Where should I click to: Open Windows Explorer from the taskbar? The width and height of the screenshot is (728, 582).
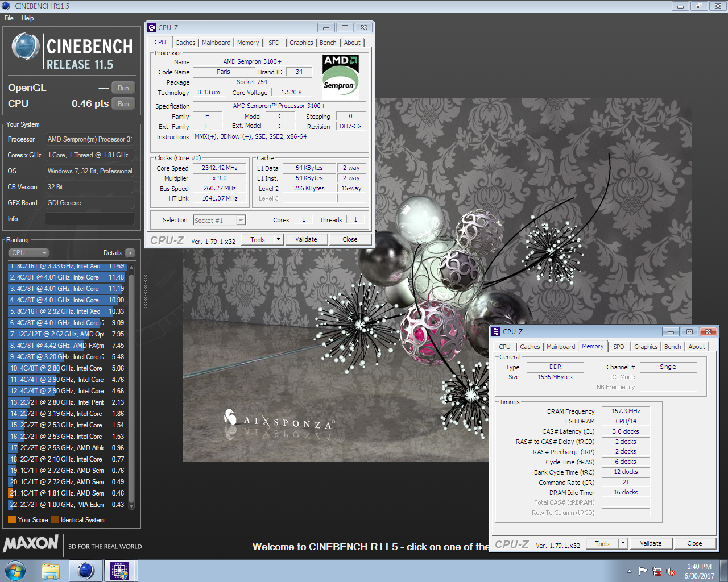pyautogui.click(x=51, y=571)
